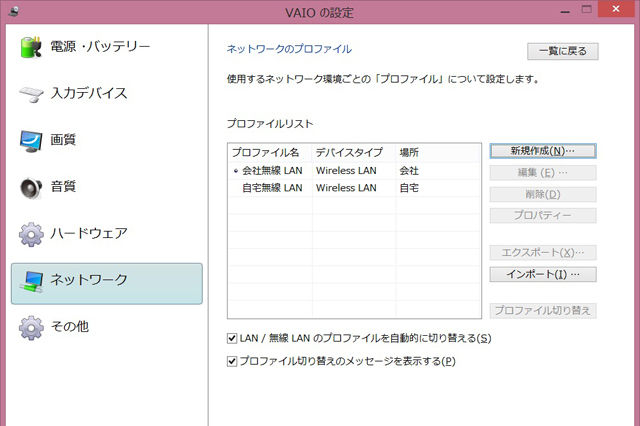The width and height of the screenshot is (640, 426).
Task: Click the 削除(D) button
Action: coord(543,194)
